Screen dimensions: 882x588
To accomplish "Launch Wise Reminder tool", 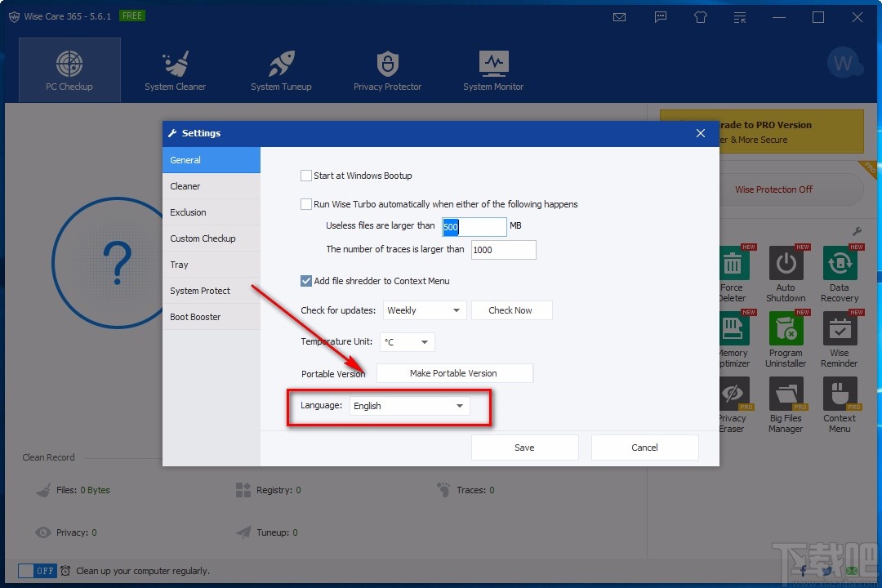I will 840,339.
